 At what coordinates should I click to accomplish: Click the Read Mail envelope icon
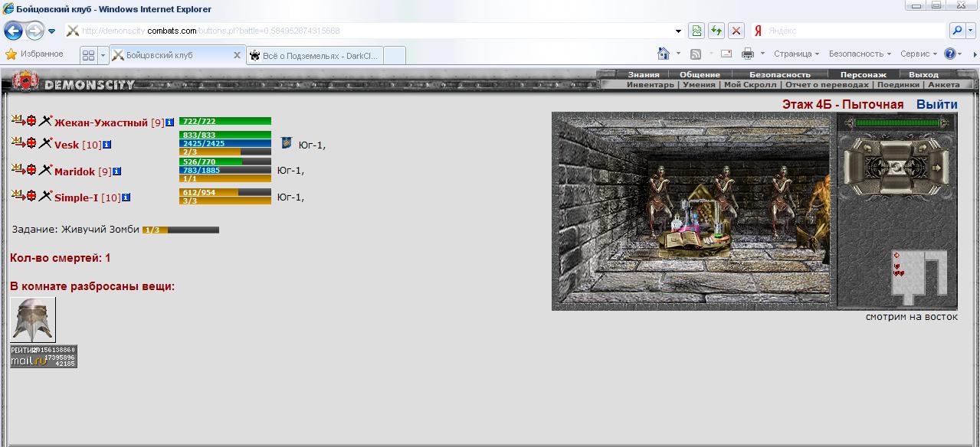tap(726, 54)
